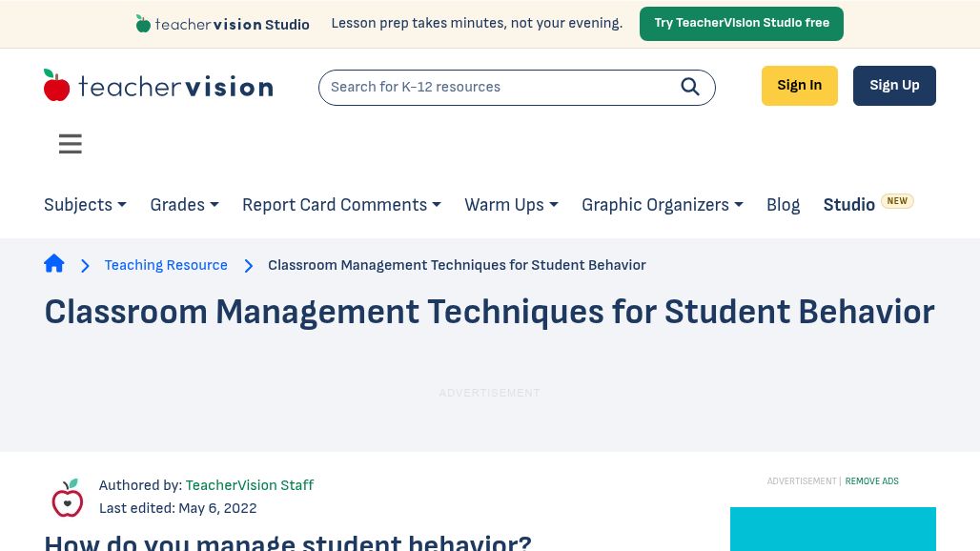The image size is (980, 551).
Task: Click the Sign In button
Action: [x=800, y=86]
